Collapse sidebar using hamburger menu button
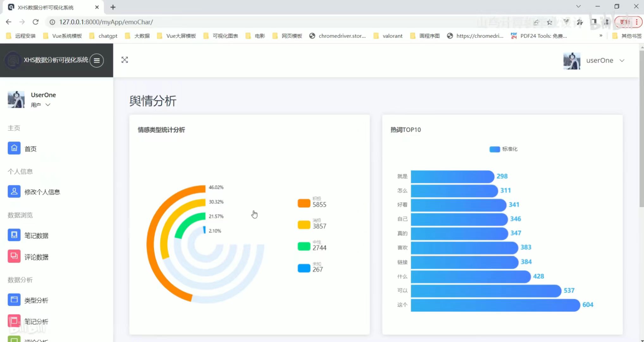 (96, 60)
